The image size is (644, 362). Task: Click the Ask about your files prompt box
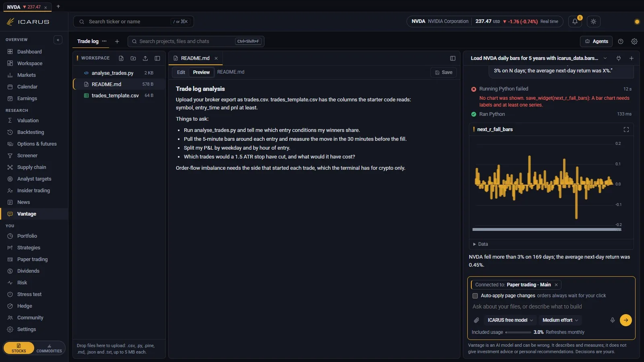[551, 306]
